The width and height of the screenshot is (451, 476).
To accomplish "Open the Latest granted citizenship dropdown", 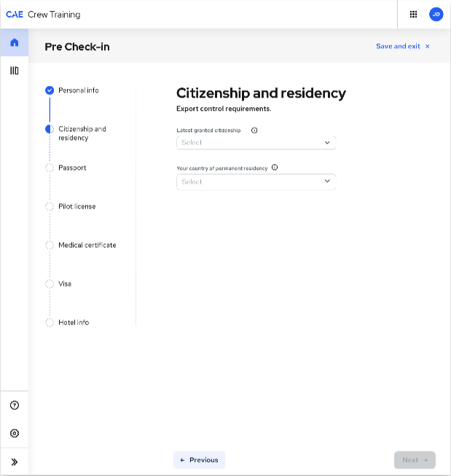I will [256, 143].
